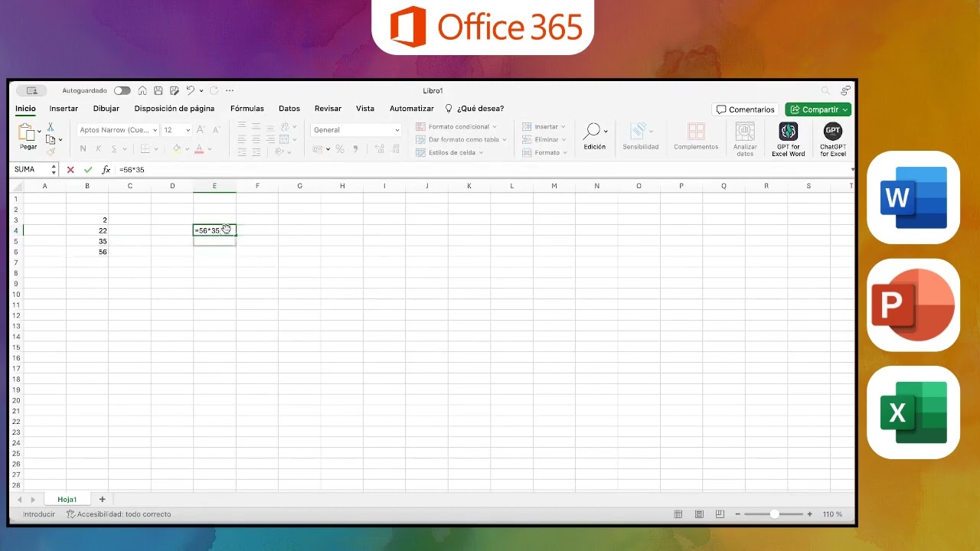Click the red X cancel formula button
This screenshot has height=551, width=980.
click(70, 170)
